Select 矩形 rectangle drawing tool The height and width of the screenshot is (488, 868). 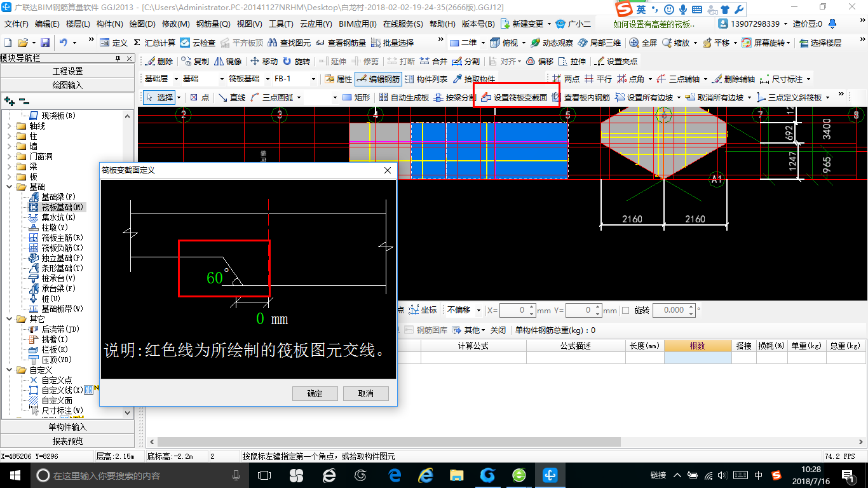[x=356, y=97]
